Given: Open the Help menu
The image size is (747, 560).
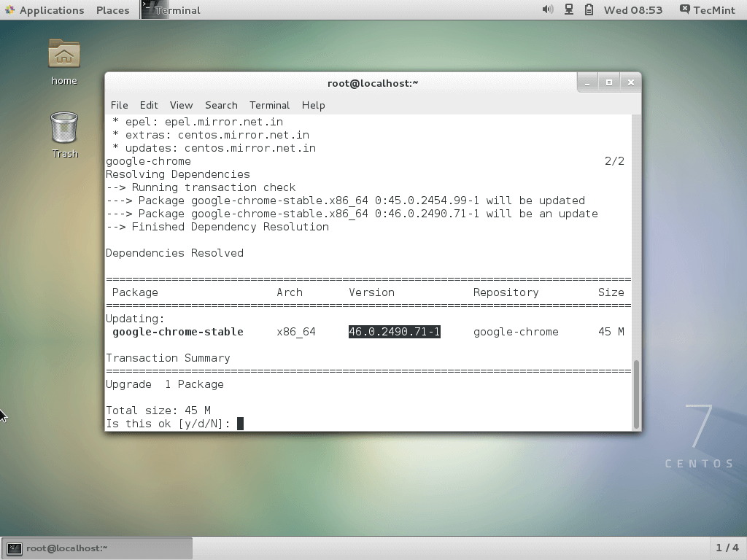Looking at the screenshot, I should (x=313, y=105).
